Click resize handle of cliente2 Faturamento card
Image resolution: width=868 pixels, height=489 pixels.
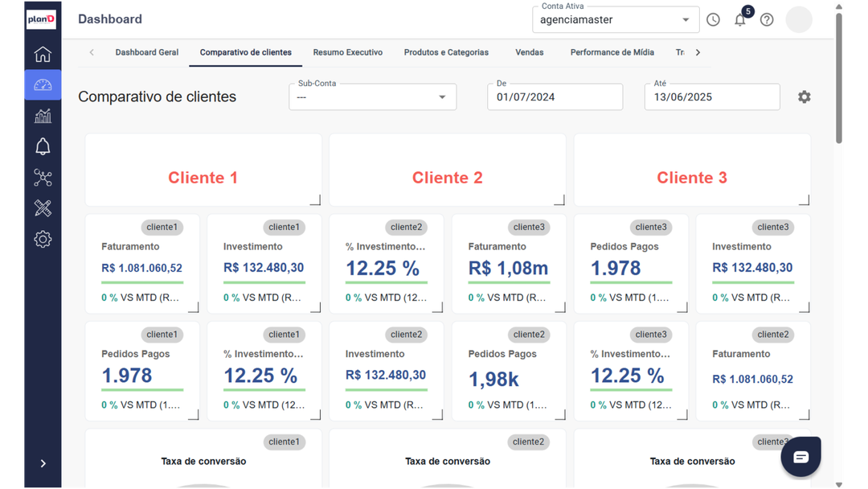805,415
